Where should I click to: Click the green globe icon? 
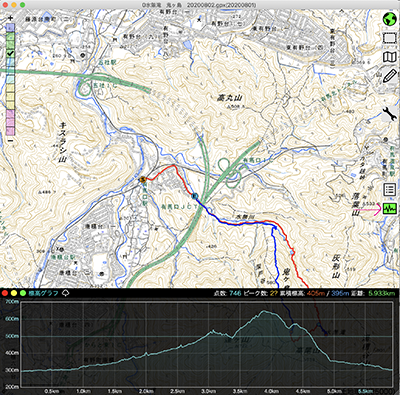[x=389, y=20]
